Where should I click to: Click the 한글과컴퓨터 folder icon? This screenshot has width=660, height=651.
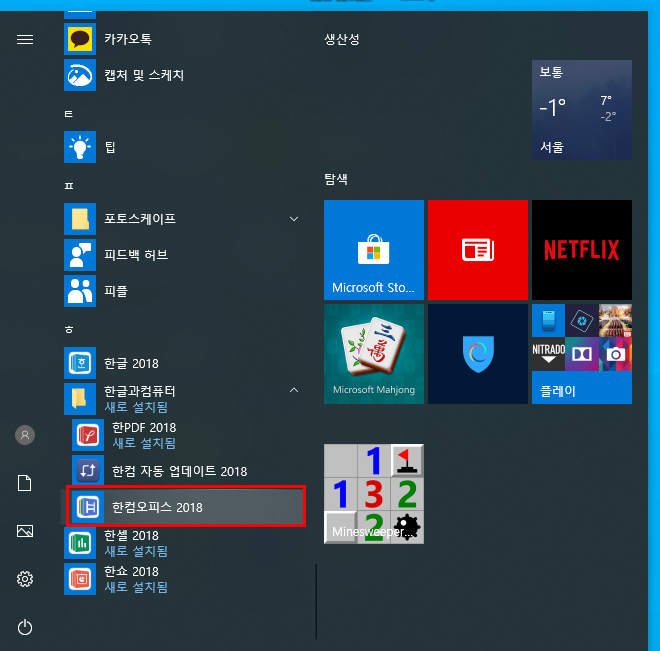click(80, 399)
